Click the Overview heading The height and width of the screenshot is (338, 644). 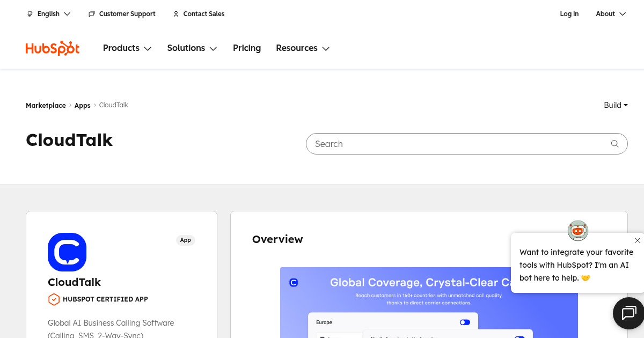tap(277, 239)
